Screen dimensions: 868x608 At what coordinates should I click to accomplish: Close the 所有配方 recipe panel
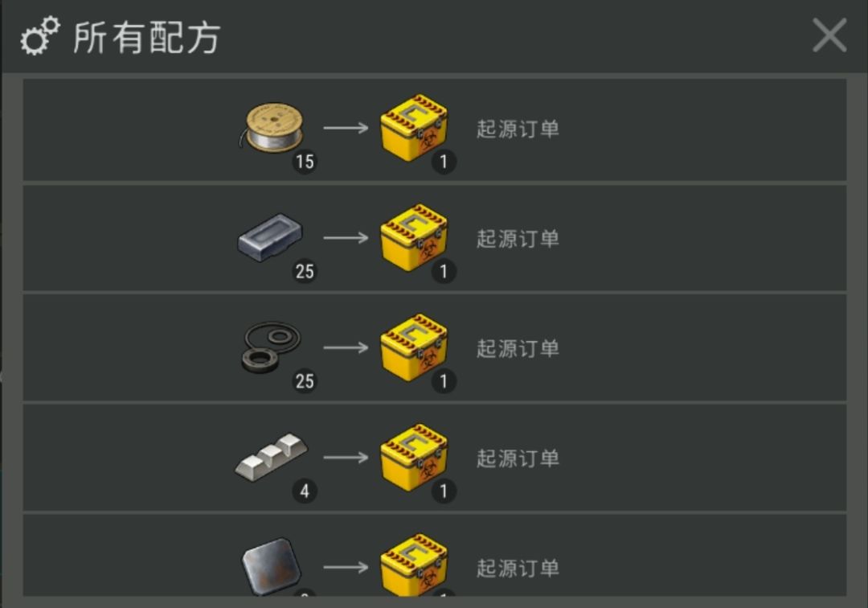pos(829,35)
